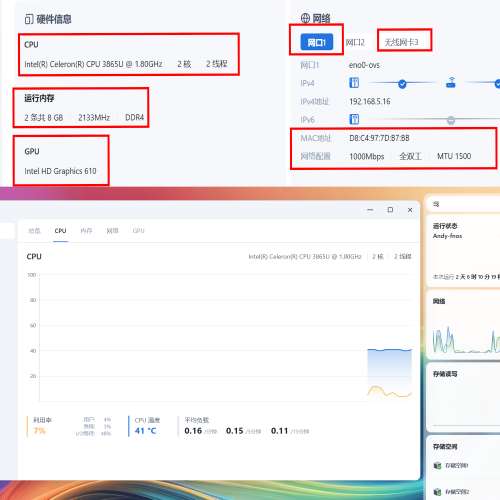The image size is (500, 500).
Task: Click the 7% CPU utilization value
Action: [x=39, y=431]
